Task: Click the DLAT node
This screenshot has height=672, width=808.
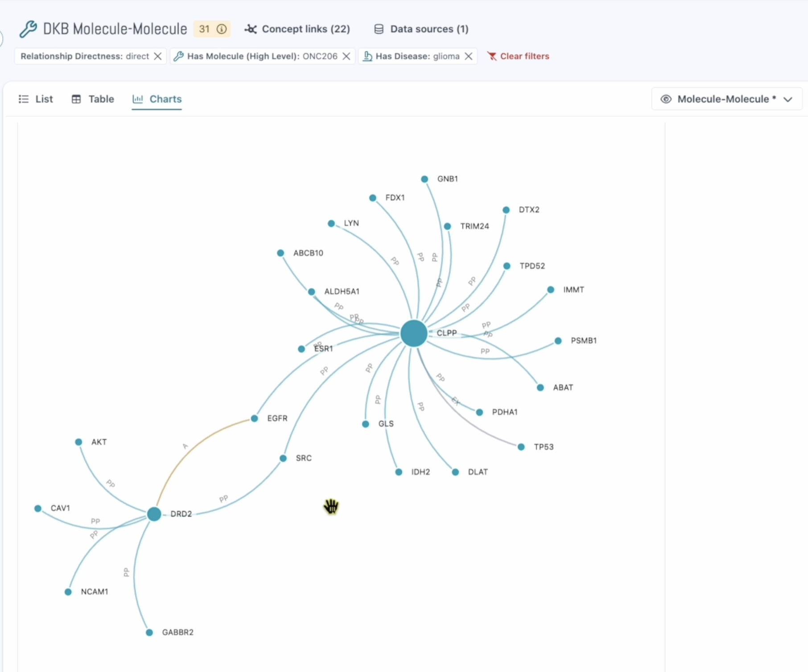Action: point(455,472)
